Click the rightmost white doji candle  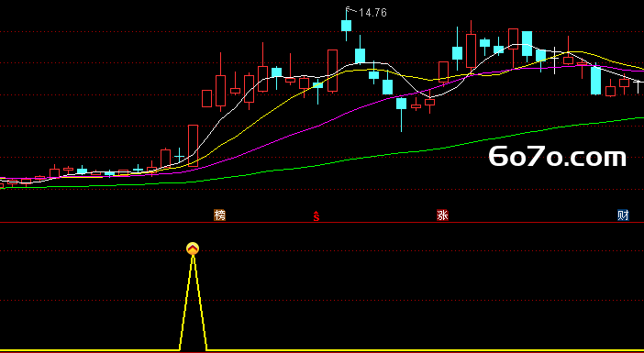638,86
